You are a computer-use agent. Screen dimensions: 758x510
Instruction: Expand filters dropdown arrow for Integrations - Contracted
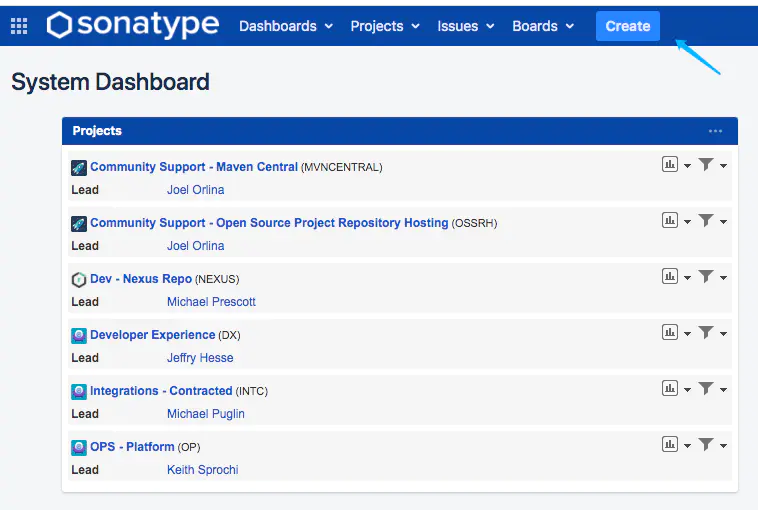pos(723,390)
